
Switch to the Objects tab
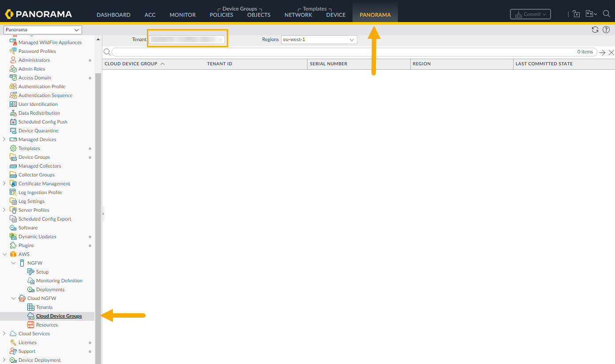tap(259, 15)
